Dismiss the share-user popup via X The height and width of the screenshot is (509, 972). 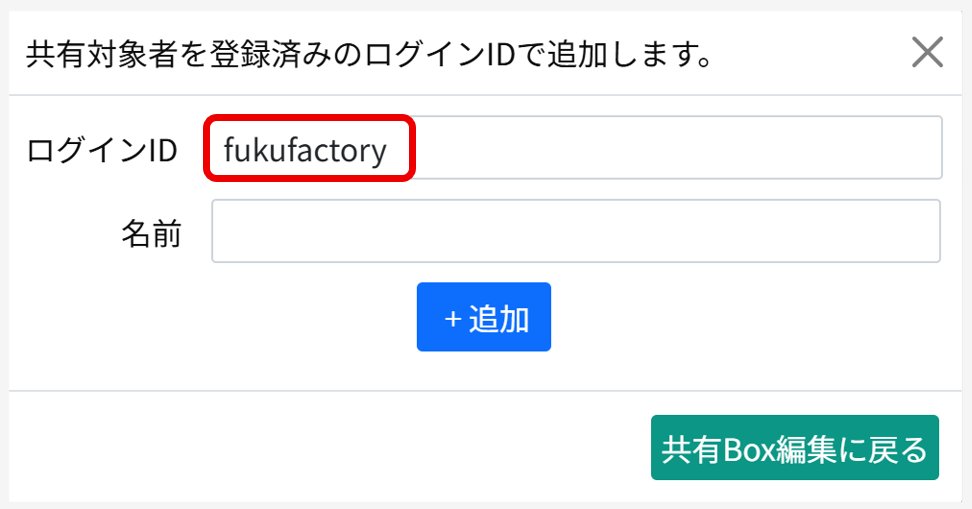click(x=927, y=52)
